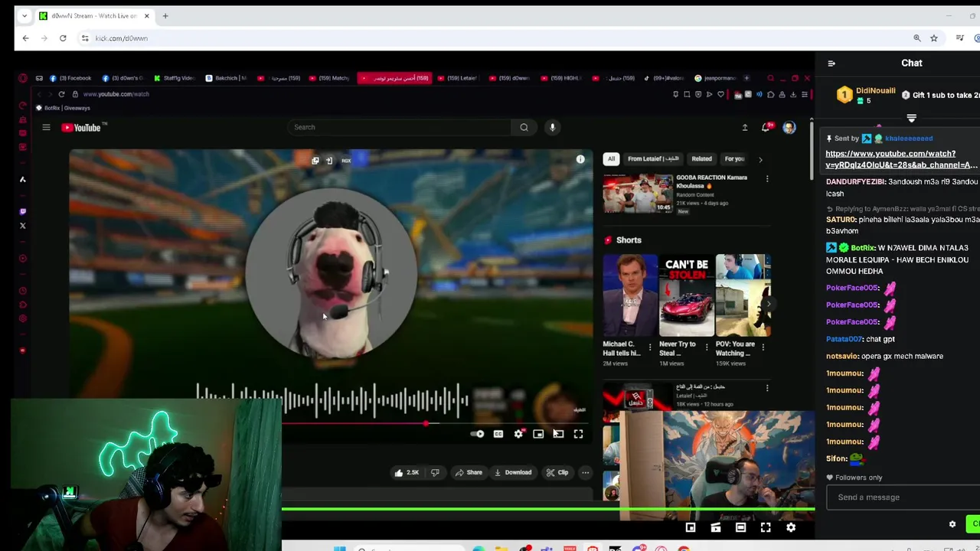Open Michael C. Hall short
This screenshot has height=551, width=980.
click(x=629, y=295)
